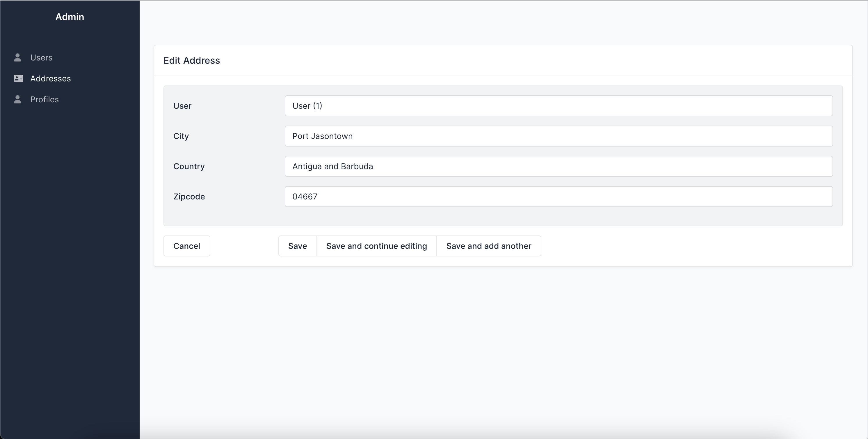Click the Country field label
The width and height of the screenshot is (868, 439).
click(x=189, y=166)
